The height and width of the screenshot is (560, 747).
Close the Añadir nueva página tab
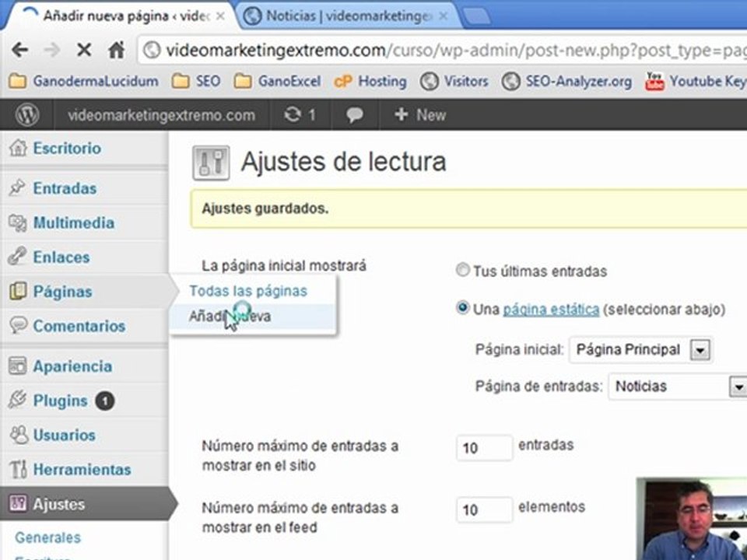pyautogui.click(x=220, y=16)
